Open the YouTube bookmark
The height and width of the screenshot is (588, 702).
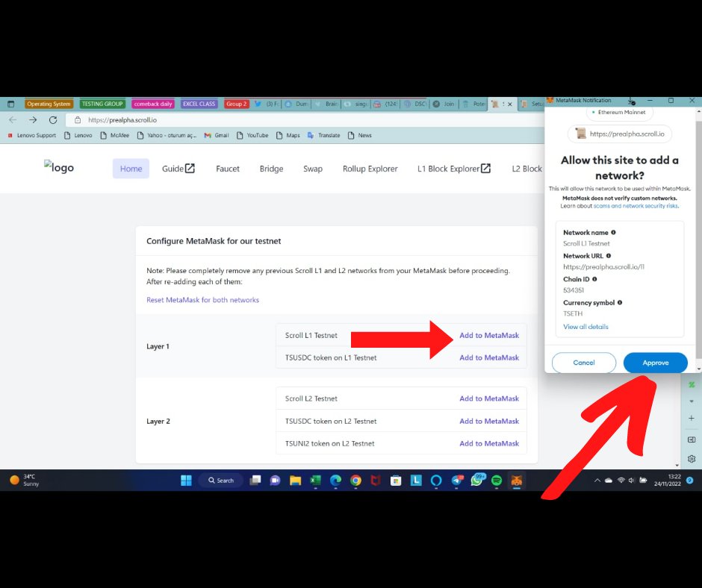pyautogui.click(x=252, y=135)
